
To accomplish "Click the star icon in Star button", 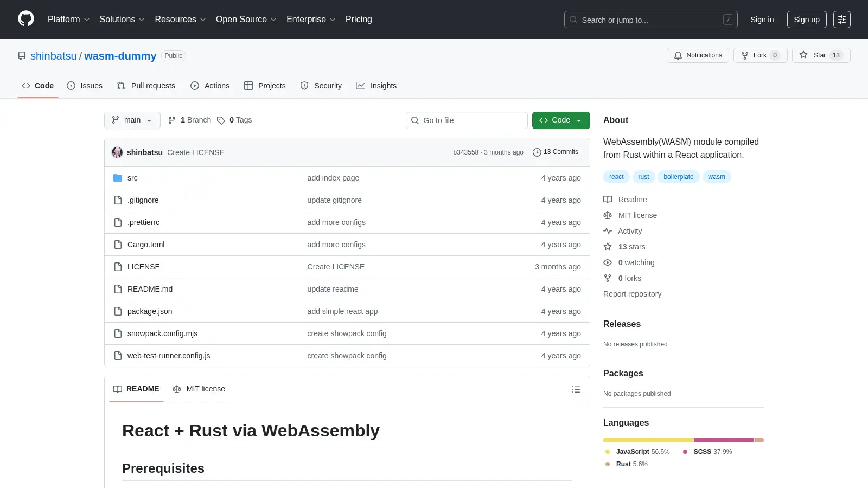I will (x=803, y=55).
